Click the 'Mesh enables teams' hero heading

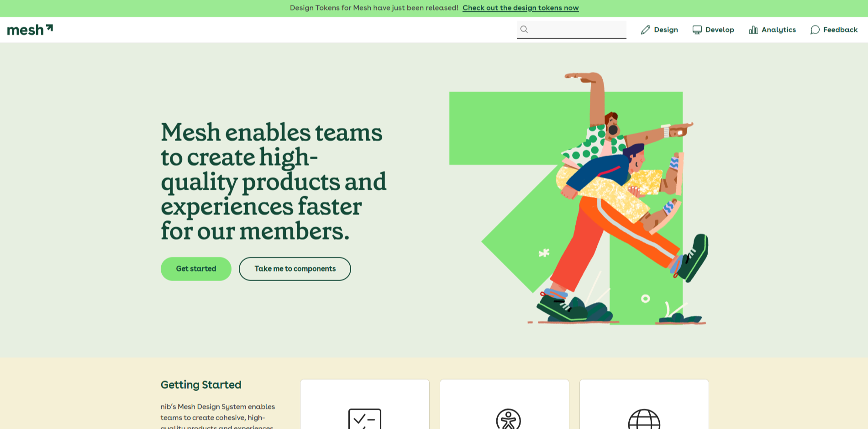click(x=274, y=181)
